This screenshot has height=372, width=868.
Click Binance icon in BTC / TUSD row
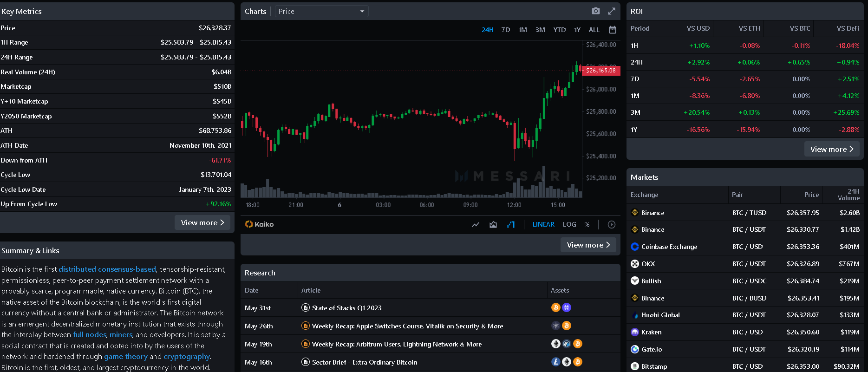coord(635,212)
